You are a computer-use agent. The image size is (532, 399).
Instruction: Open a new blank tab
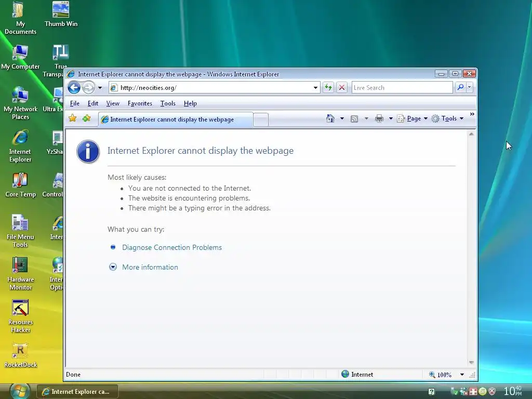pyautogui.click(x=261, y=120)
